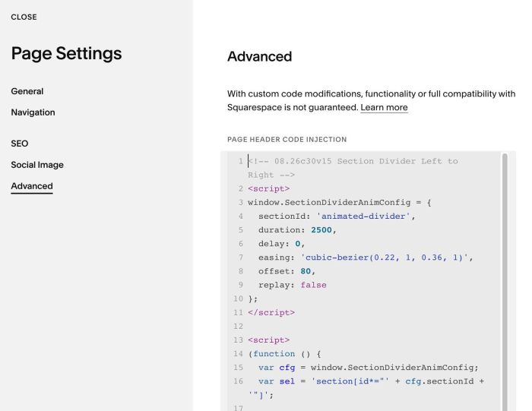Open the Navigation settings tab
The height and width of the screenshot is (411, 532).
[33, 112]
